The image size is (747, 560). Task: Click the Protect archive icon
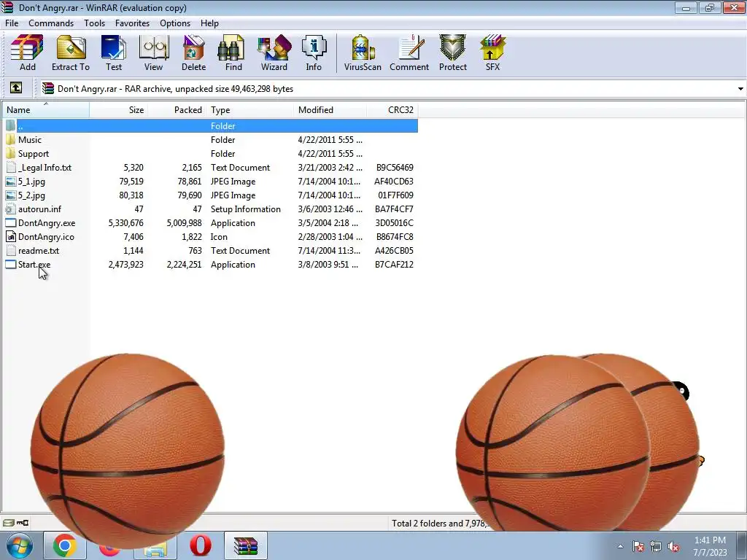pos(452,52)
